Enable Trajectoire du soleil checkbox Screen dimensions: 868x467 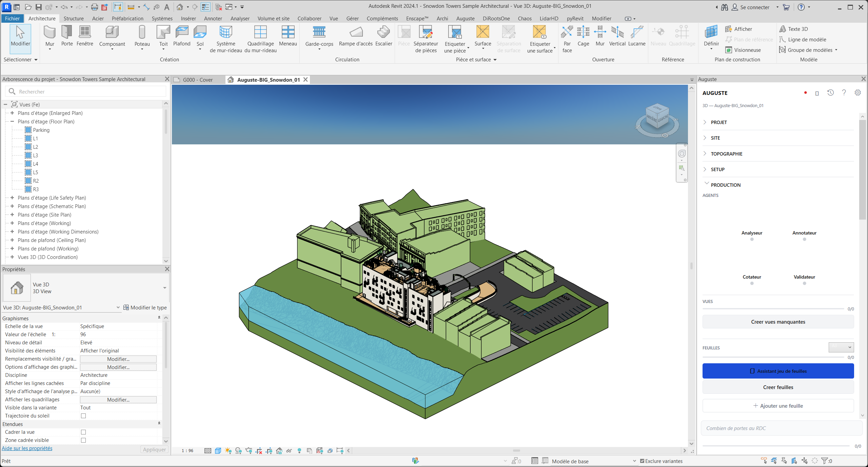pos(83,416)
